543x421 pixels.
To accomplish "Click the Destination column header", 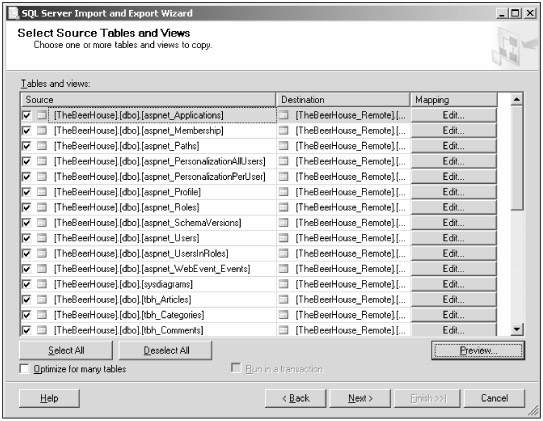I will pyautogui.click(x=343, y=100).
